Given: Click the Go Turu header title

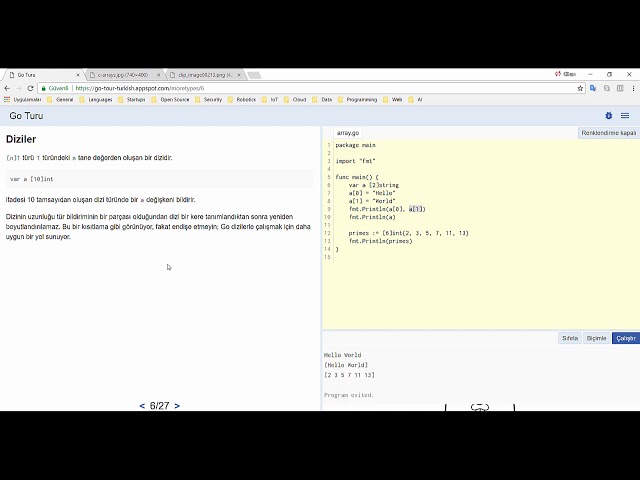Looking at the screenshot, I should point(26,116).
